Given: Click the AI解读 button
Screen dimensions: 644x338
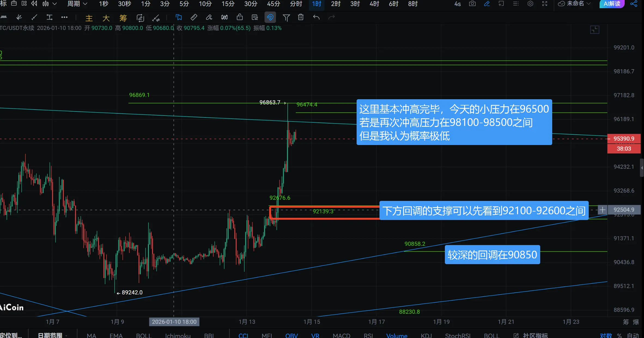Looking at the screenshot, I should point(612,4).
